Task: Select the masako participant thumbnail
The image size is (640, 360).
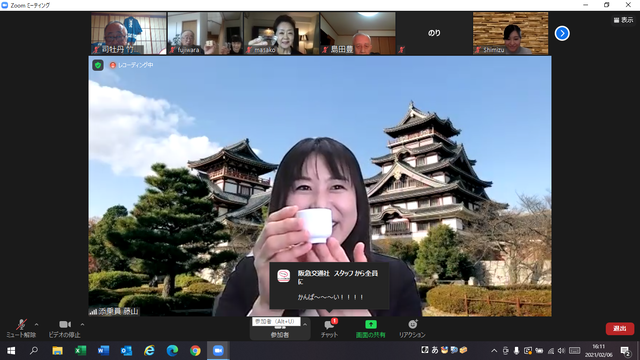Action: coord(282,33)
